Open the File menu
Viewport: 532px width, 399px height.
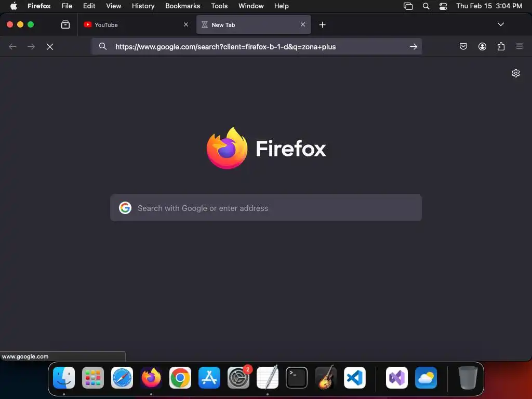coord(67,6)
